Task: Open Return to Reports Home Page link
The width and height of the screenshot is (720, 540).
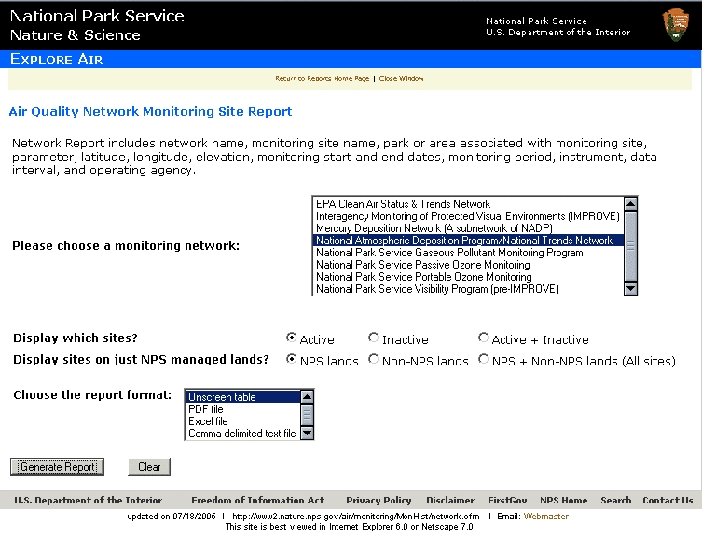Action: point(322,79)
